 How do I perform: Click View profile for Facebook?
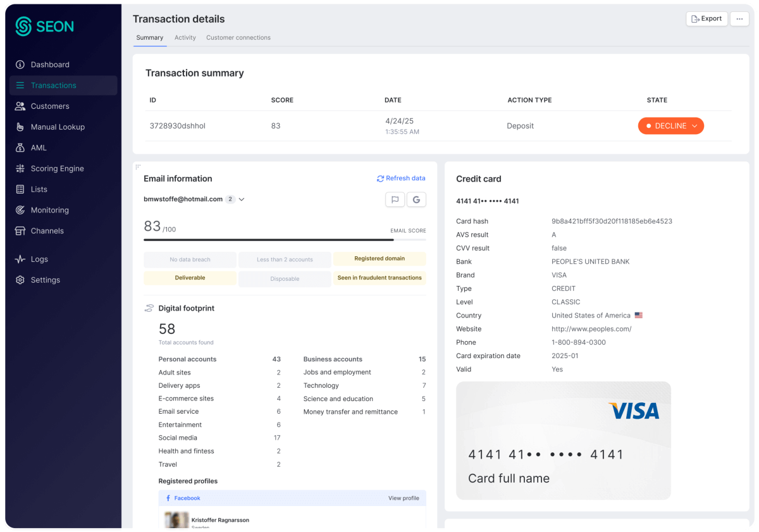click(404, 498)
